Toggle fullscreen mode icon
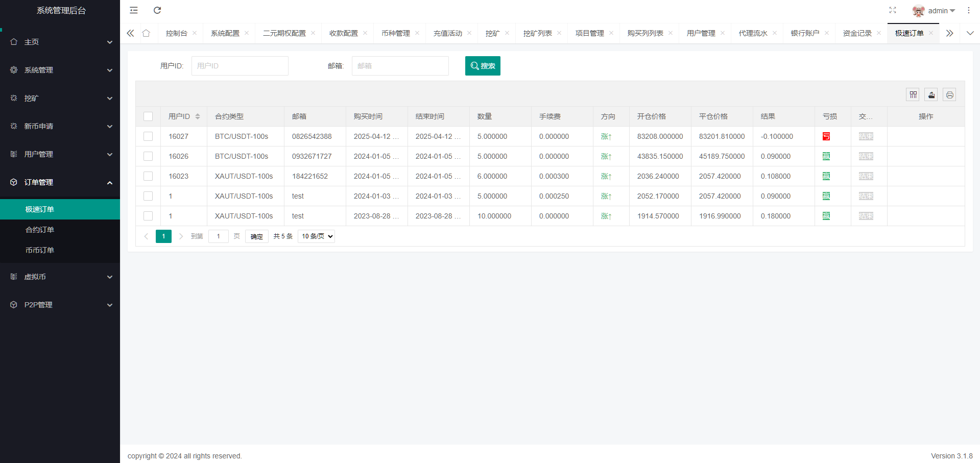Image resolution: width=980 pixels, height=463 pixels. click(x=892, y=10)
